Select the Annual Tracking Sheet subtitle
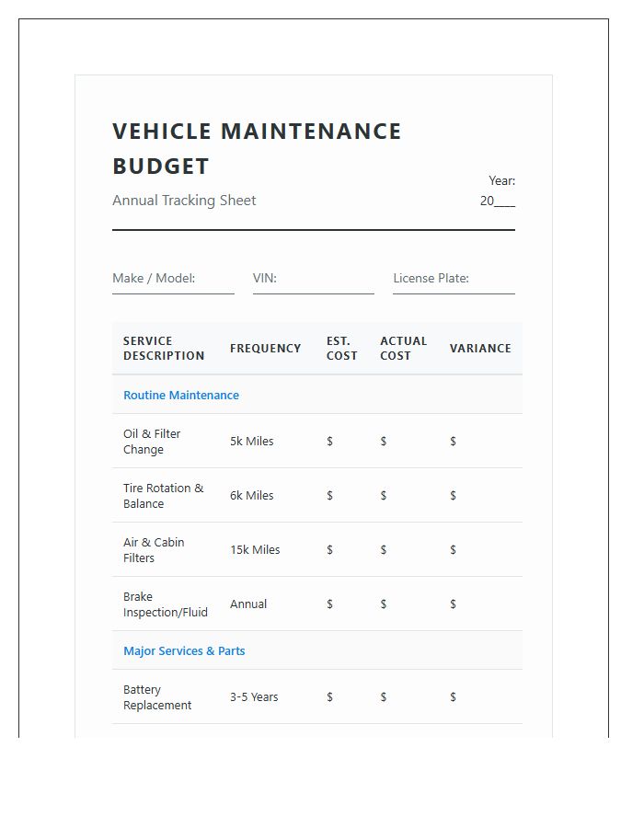 click(x=184, y=201)
